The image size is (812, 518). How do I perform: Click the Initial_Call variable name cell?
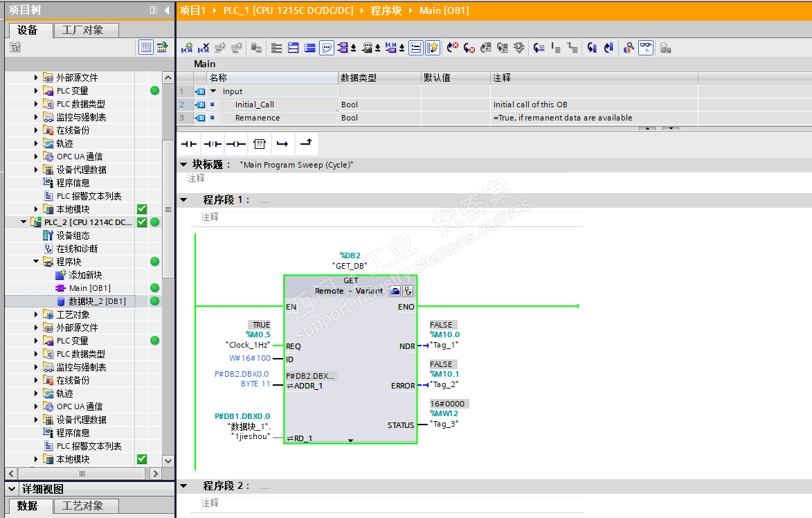[x=254, y=105]
